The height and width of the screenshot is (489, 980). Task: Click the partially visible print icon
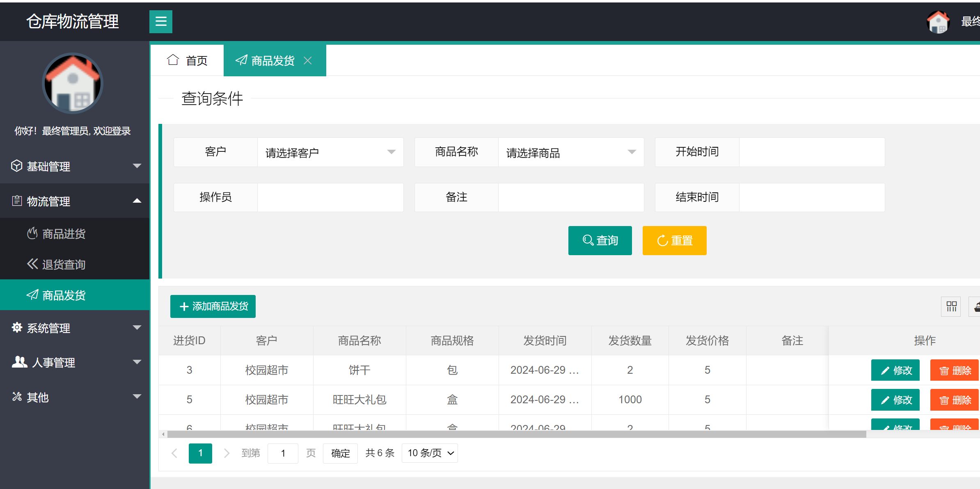coord(975,306)
